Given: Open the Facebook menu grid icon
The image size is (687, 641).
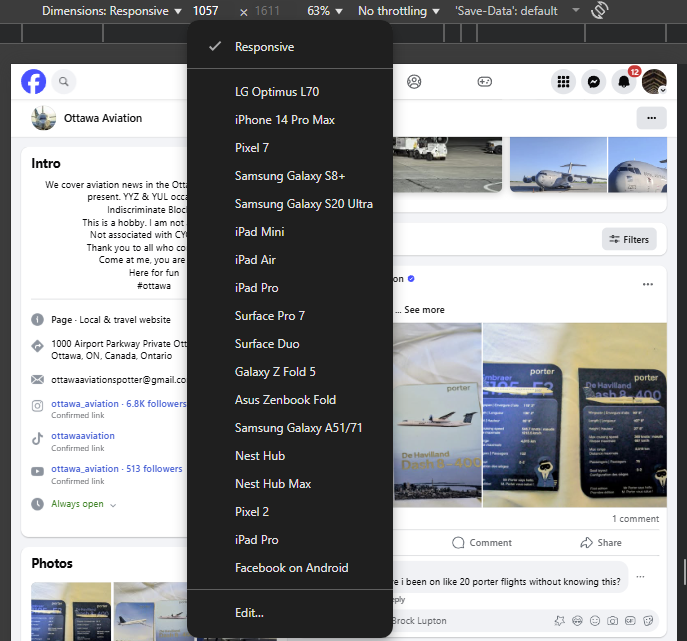Looking at the screenshot, I should click(x=563, y=81).
